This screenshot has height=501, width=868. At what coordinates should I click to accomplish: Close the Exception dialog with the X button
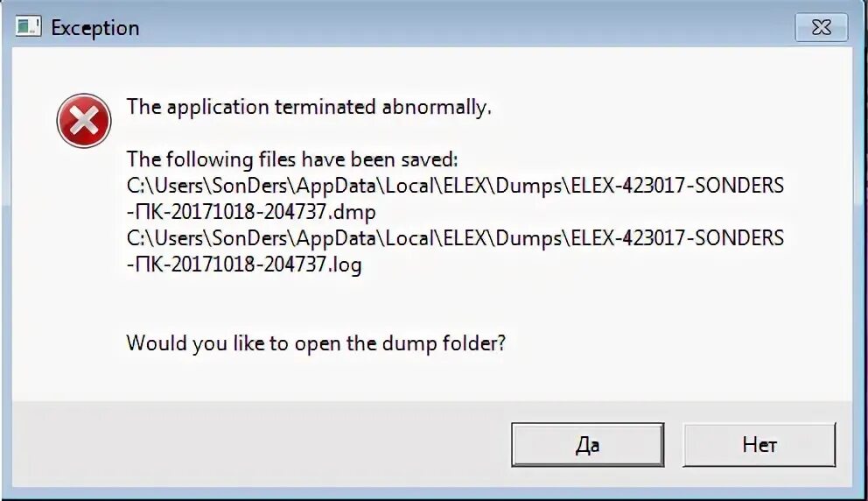(x=821, y=27)
